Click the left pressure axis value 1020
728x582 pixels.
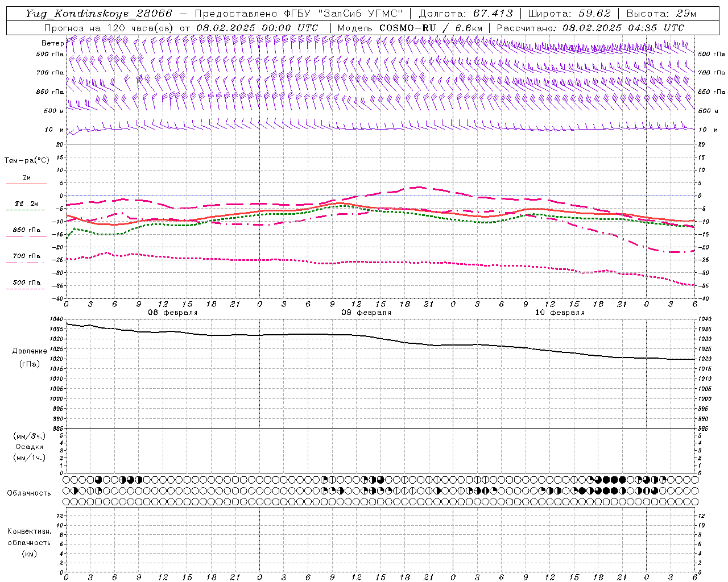(57, 359)
